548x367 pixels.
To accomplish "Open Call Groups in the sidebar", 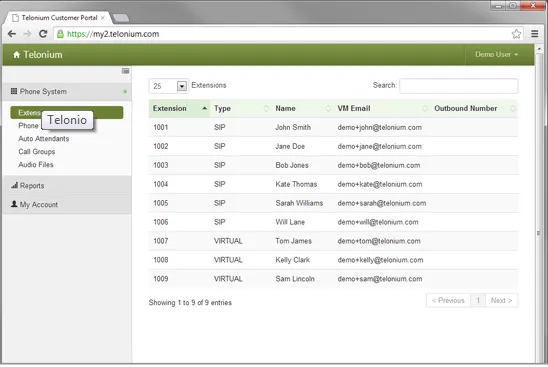I will [x=37, y=152].
